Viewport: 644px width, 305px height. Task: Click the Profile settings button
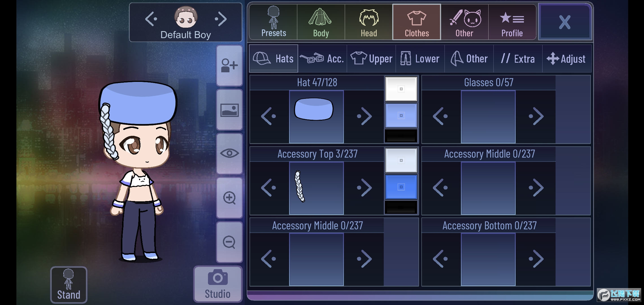pos(512,23)
